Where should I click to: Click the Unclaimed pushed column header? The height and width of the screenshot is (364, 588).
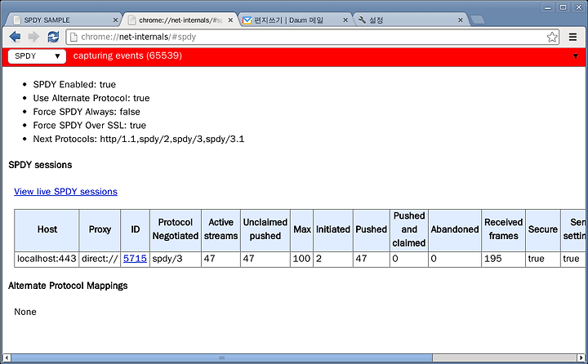tap(265, 229)
